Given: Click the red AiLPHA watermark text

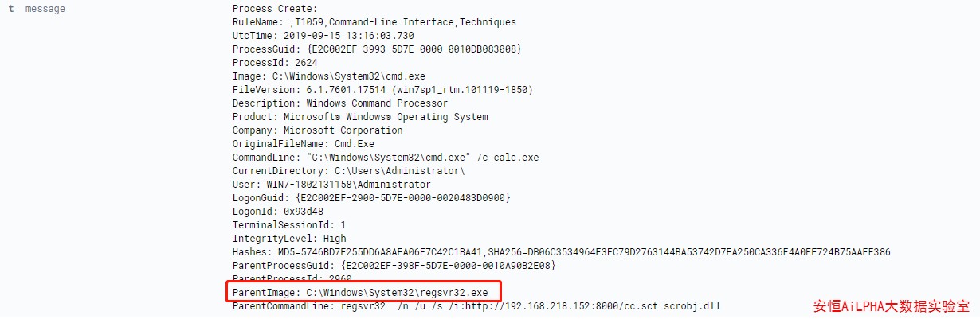Looking at the screenshot, I should point(891,307).
